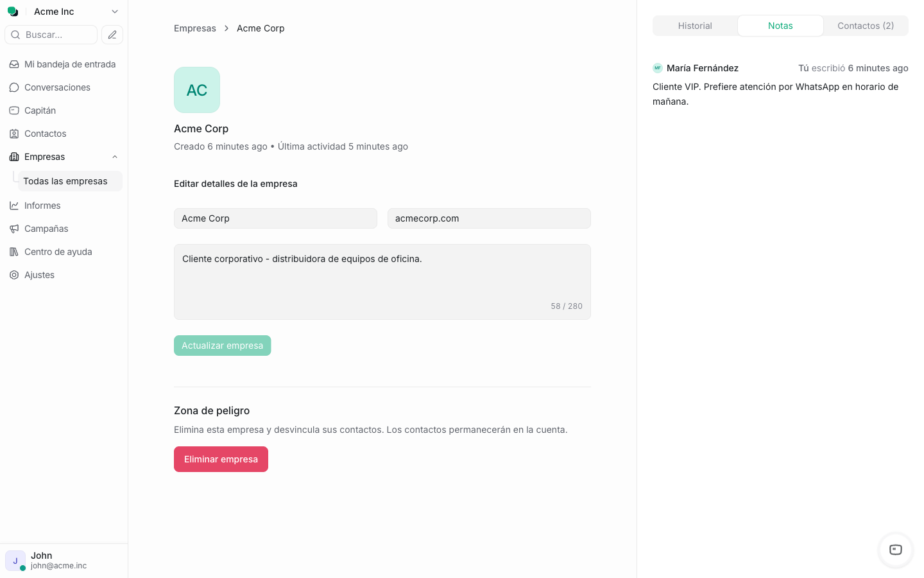Click Actualizar empresa button
Screen dimensions: 924x578
[223, 346]
